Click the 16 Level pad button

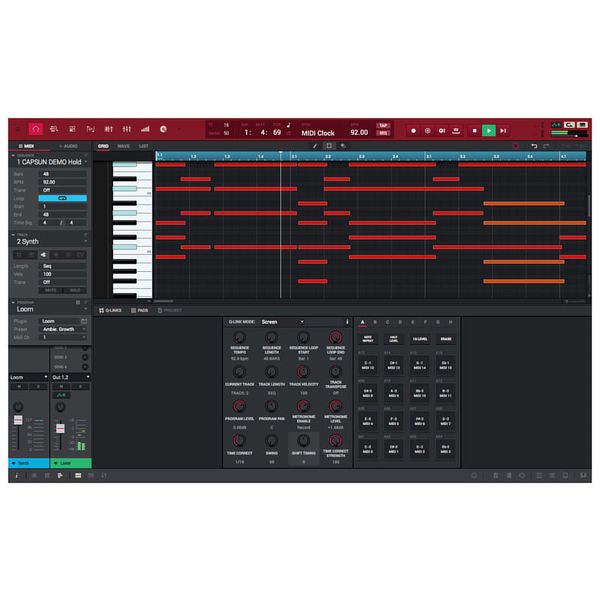[x=420, y=339]
